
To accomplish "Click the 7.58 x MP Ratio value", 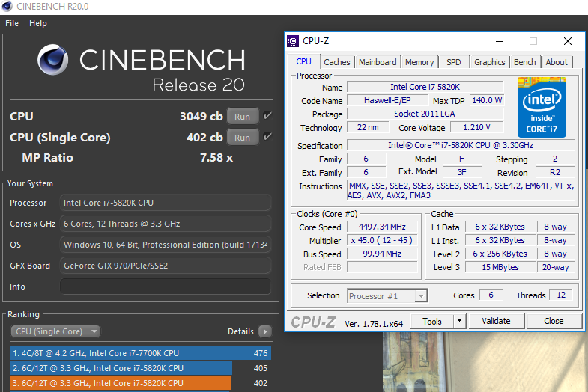I will (216, 158).
